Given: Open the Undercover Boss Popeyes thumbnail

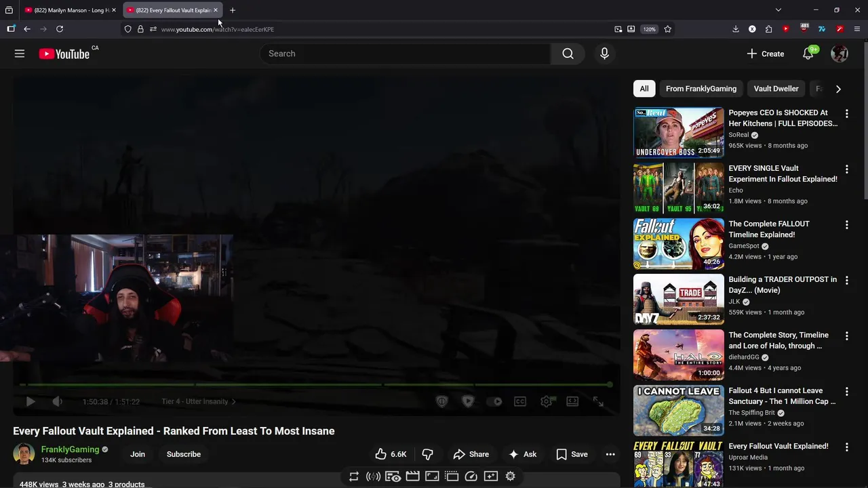Looking at the screenshot, I should 678,133.
